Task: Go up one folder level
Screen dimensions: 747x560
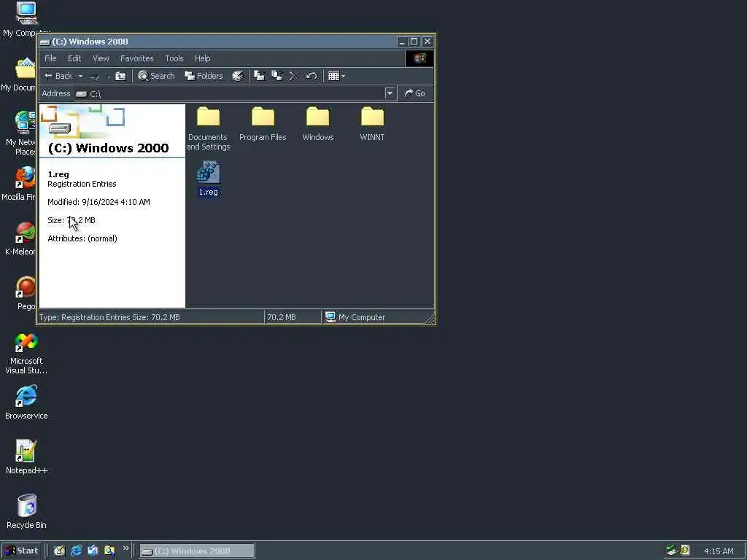Action: (121, 76)
